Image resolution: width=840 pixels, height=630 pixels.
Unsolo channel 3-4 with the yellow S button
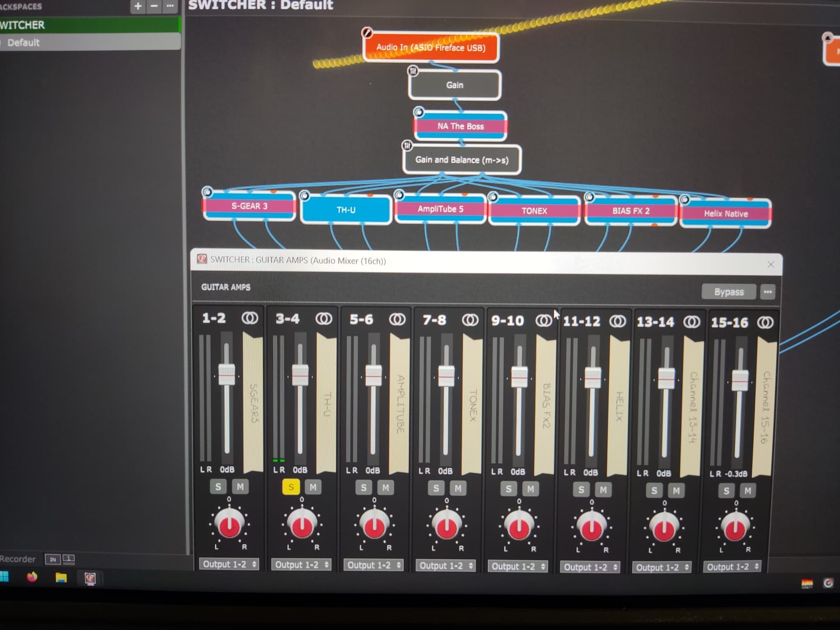pos(291,487)
